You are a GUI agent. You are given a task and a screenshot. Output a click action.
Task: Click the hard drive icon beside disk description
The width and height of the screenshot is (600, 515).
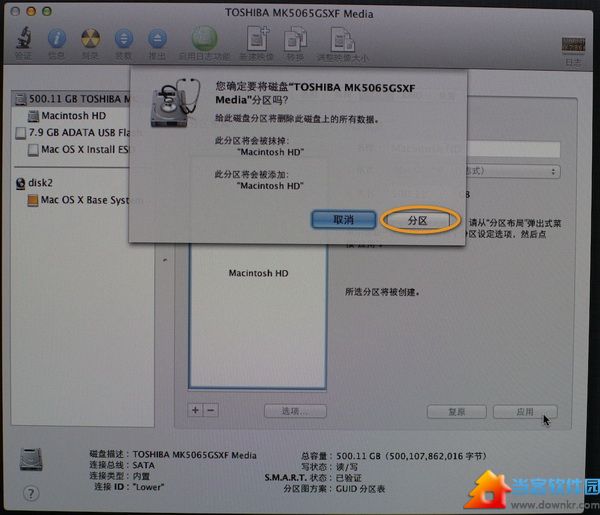[x=31, y=459]
